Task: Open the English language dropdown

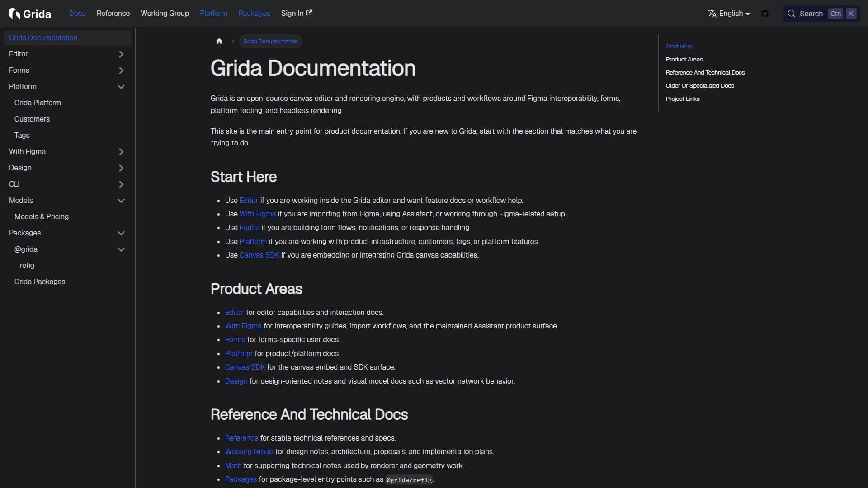Action: [729, 14]
